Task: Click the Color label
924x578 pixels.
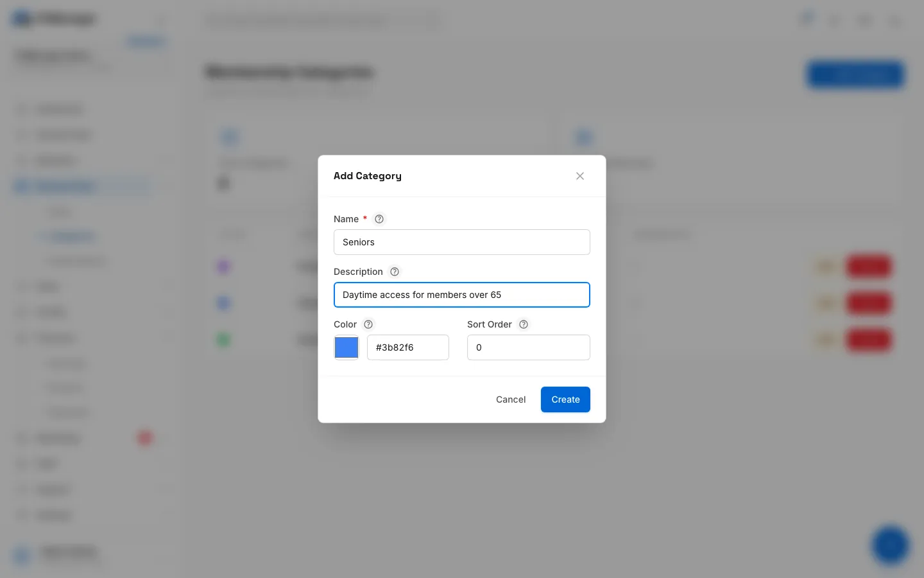Action: point(345,324)
